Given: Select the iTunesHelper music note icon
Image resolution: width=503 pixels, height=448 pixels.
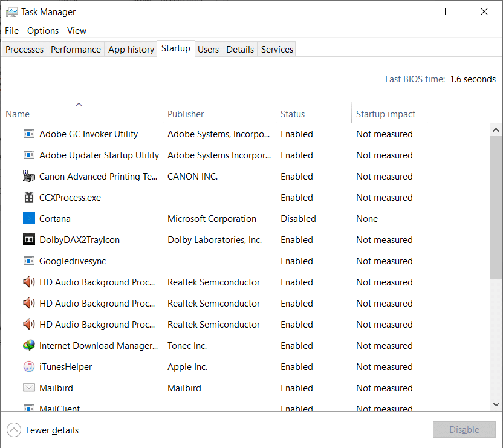Looking at the screenshot, I should (29, 367).
